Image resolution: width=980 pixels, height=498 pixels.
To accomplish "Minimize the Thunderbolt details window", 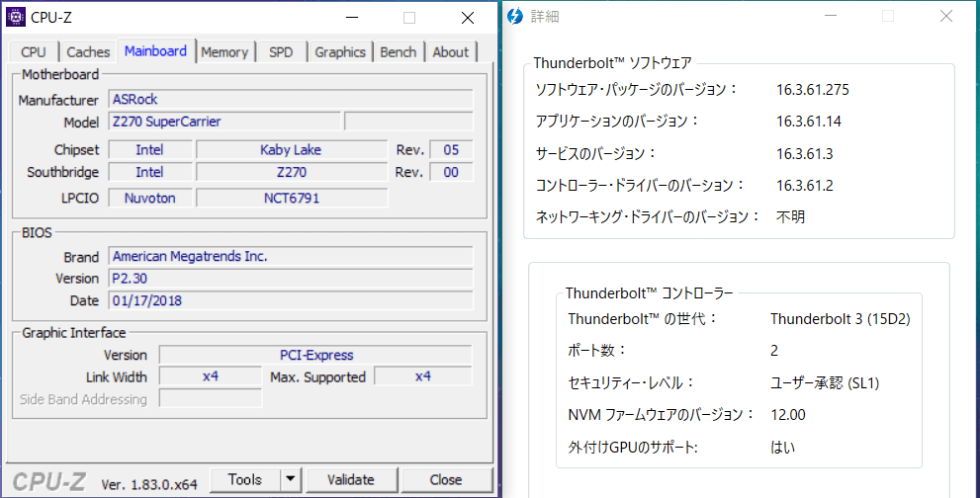I will (830, 17).
